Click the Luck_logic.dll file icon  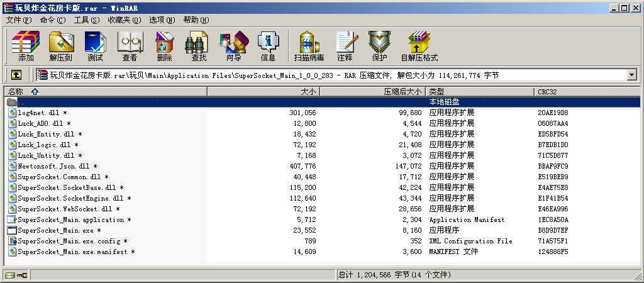tap(12, 145)
